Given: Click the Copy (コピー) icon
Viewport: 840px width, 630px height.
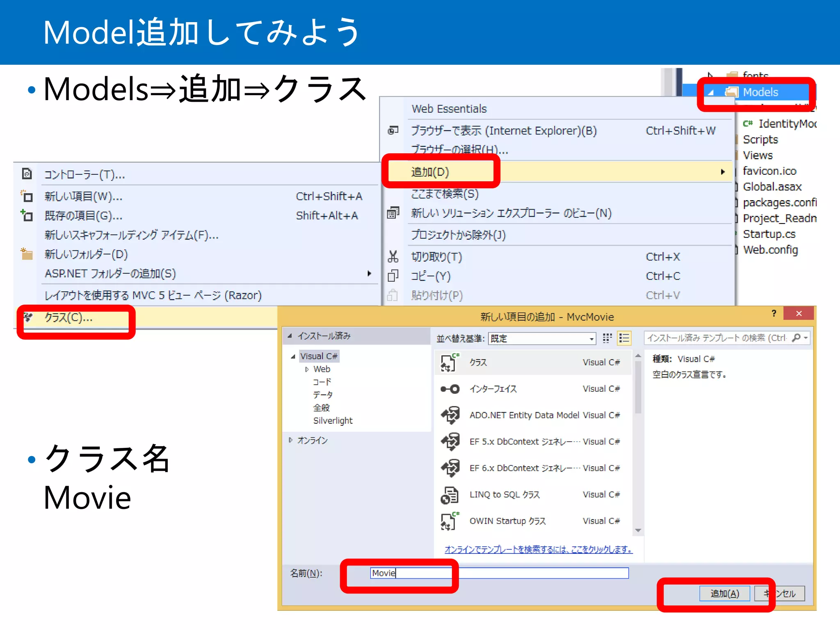Looking at the screenshot, I should click(393, 276).
